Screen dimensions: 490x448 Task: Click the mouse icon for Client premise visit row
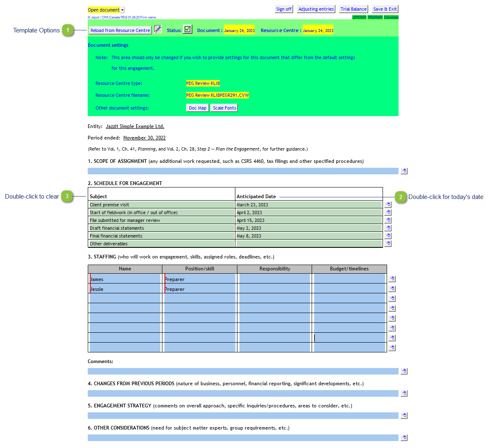(x=388, y=204)
